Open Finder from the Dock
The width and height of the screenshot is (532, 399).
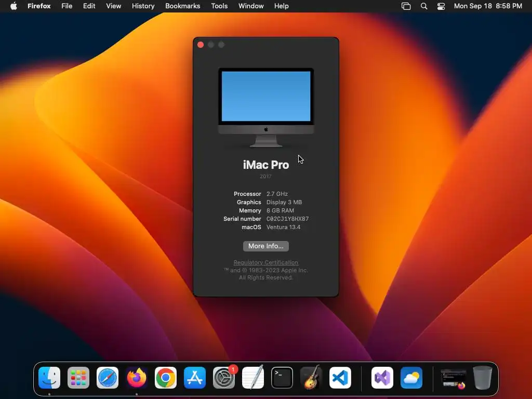[x=49, y=378]
